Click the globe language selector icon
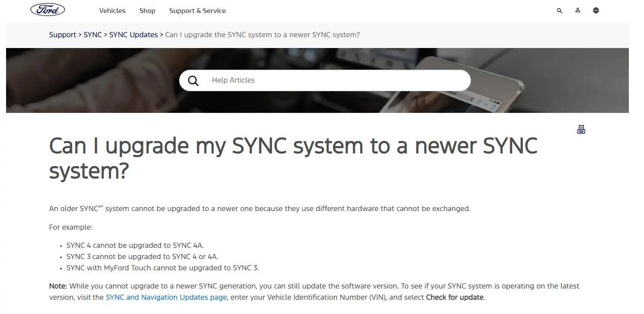The width and height of the screenshot is (644, 314). 596,10
